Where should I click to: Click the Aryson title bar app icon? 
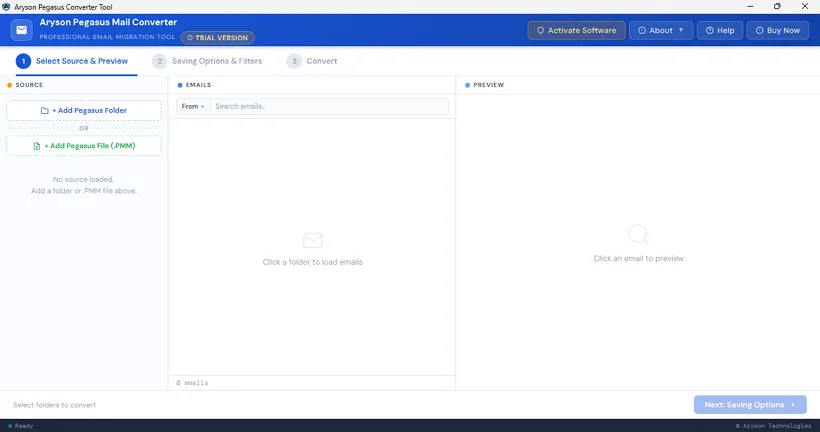[6, 7]
